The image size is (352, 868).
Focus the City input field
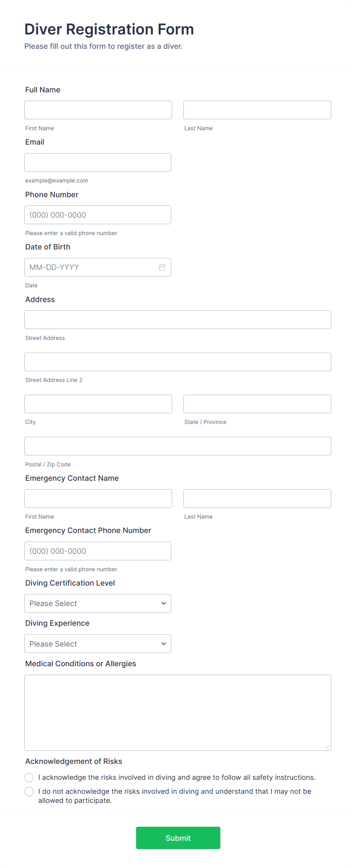(x=98, y=404)
